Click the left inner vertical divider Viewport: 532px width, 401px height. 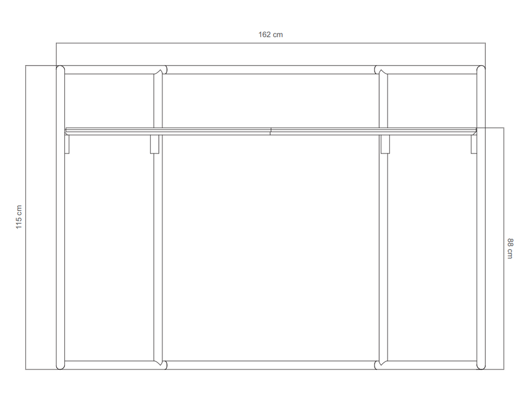click(x=158, y=217)
